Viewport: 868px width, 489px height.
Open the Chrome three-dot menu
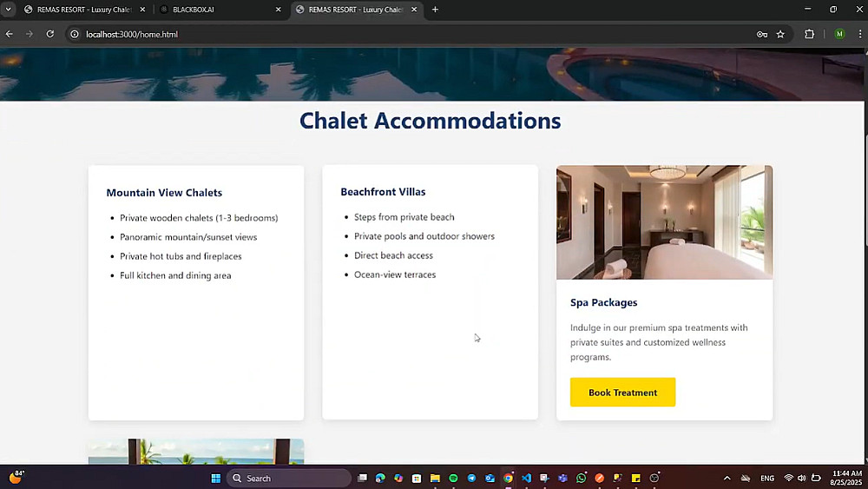pos(859,35)
